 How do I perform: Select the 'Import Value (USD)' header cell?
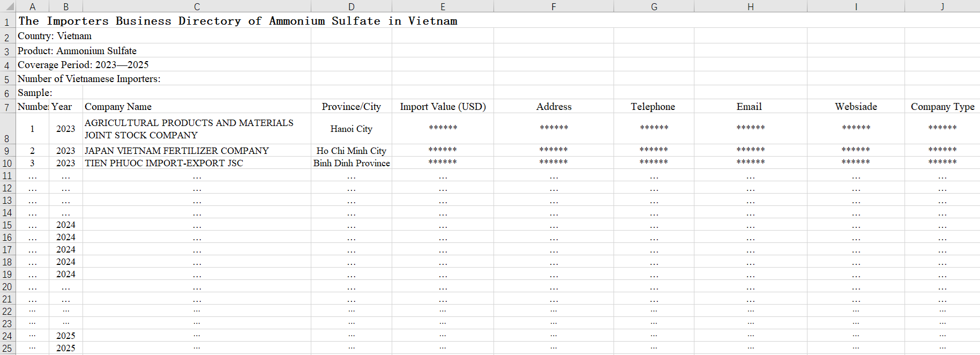click(443, 107)
